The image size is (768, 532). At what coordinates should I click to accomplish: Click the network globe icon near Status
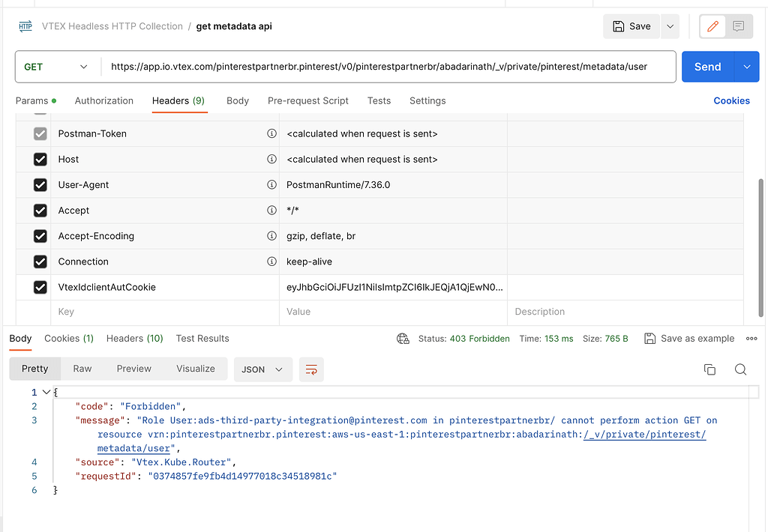coord(403,339)
